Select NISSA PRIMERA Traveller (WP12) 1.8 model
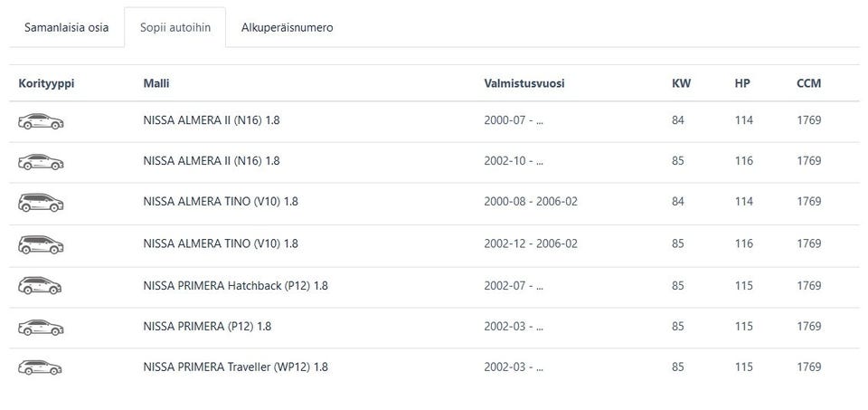 [x=235, y=367]
